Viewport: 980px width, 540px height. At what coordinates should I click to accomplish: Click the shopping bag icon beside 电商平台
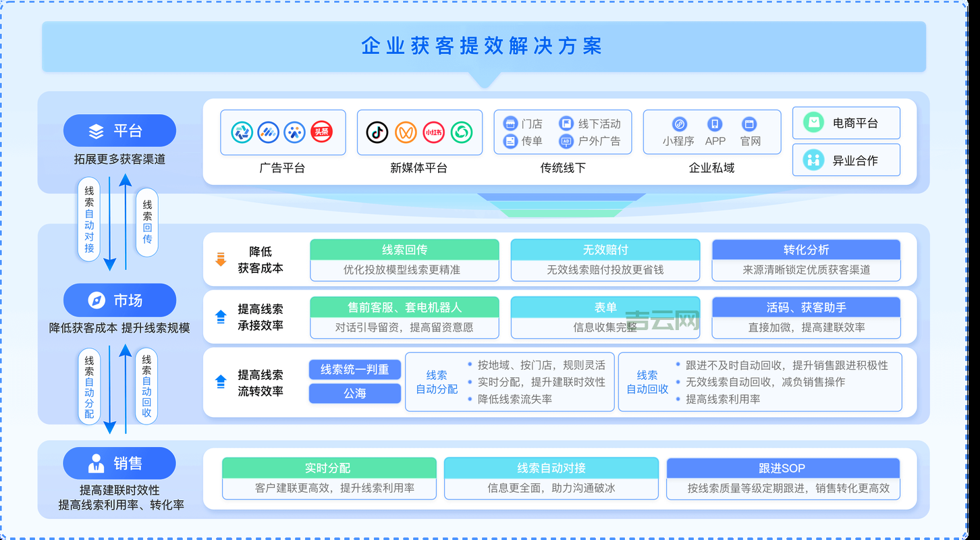point(812,122)
